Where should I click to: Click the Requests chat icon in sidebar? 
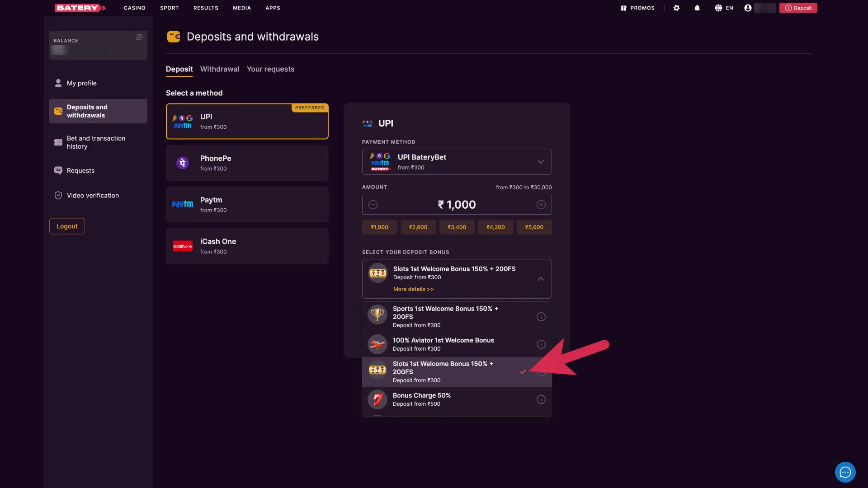(x=58, y=170)
